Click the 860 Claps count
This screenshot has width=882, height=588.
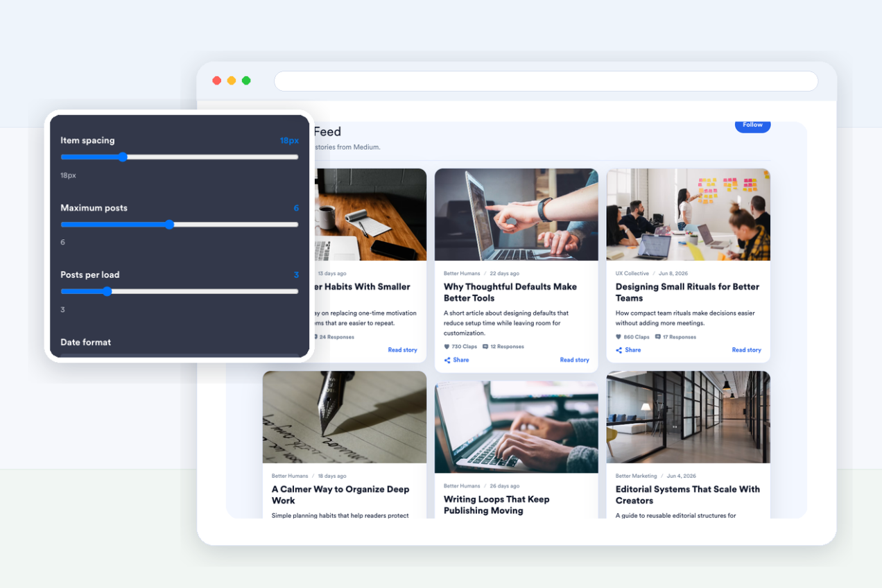point(637,337)
